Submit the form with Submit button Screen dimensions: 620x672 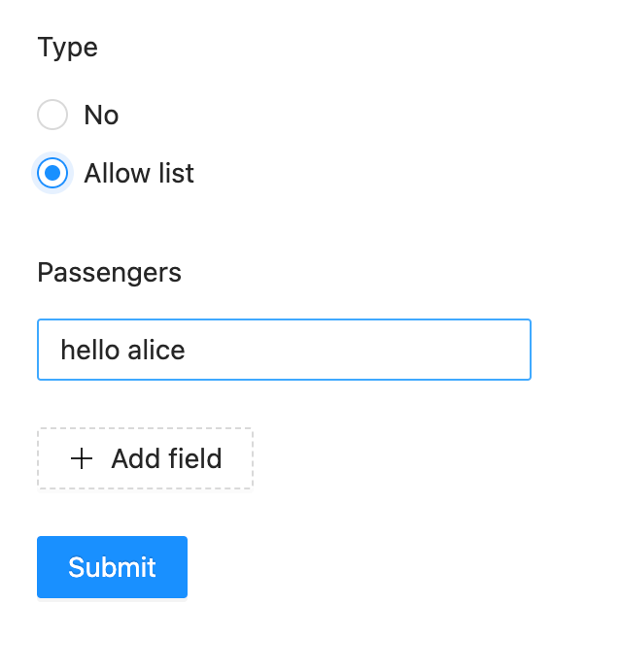[x=113, y=567]
